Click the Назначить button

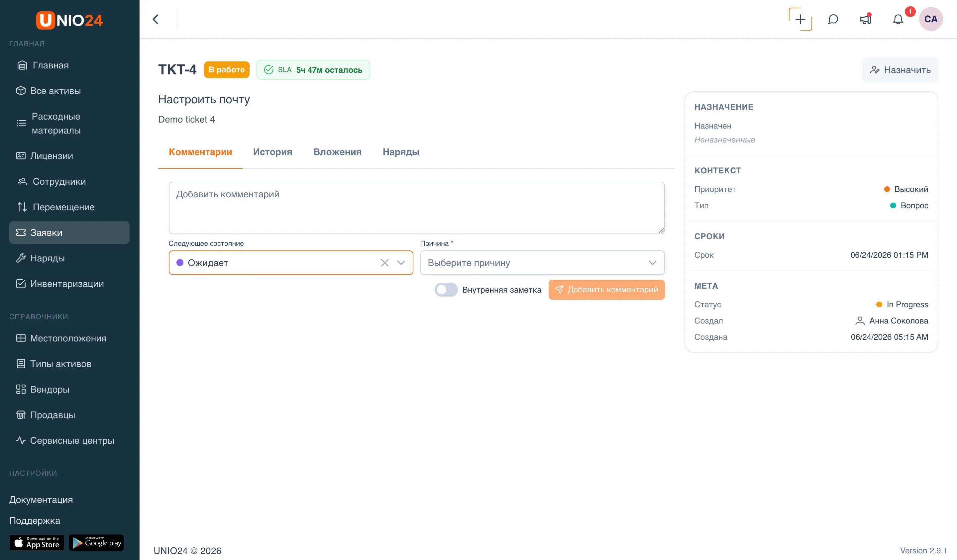(900, 70)
